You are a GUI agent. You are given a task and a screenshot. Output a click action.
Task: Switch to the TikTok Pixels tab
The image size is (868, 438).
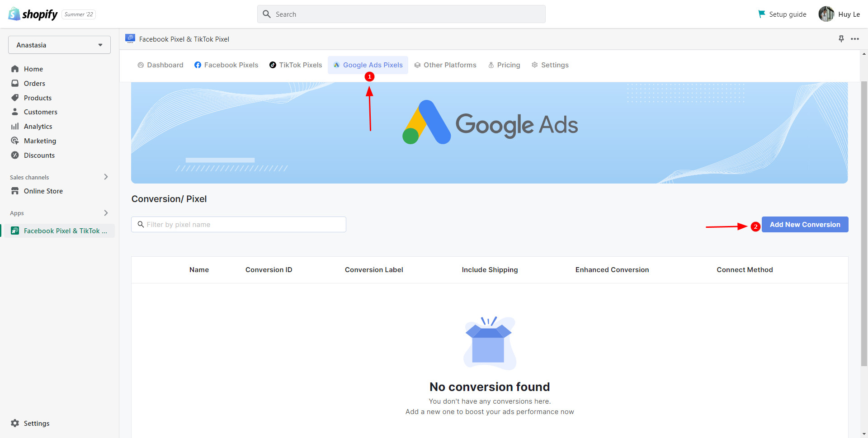pyautogui.click(x=296, y=65)
